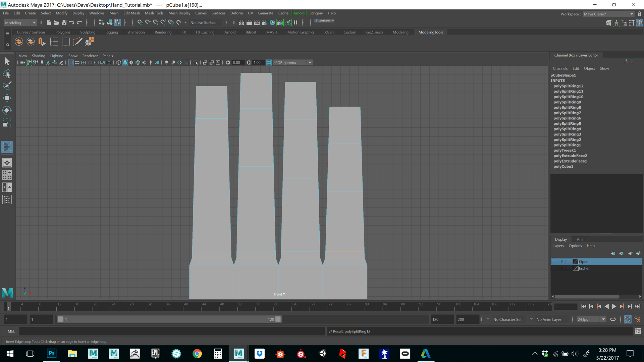The height and width of the screenshot is (362, 644).
Task: Create layer from selected icon
Action: 638,253
